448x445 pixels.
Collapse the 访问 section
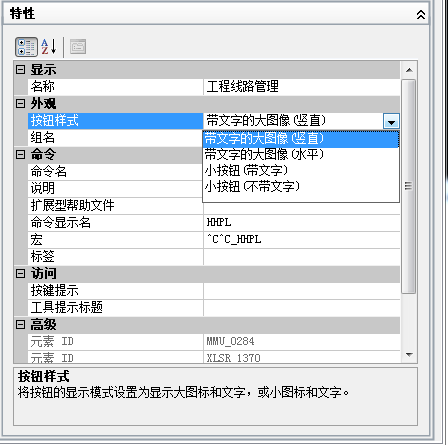20,274
